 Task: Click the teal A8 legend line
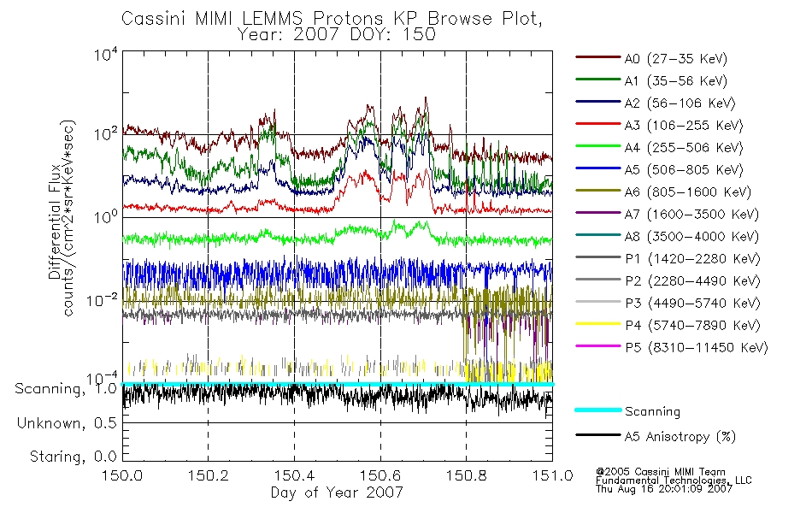[597, 235]
